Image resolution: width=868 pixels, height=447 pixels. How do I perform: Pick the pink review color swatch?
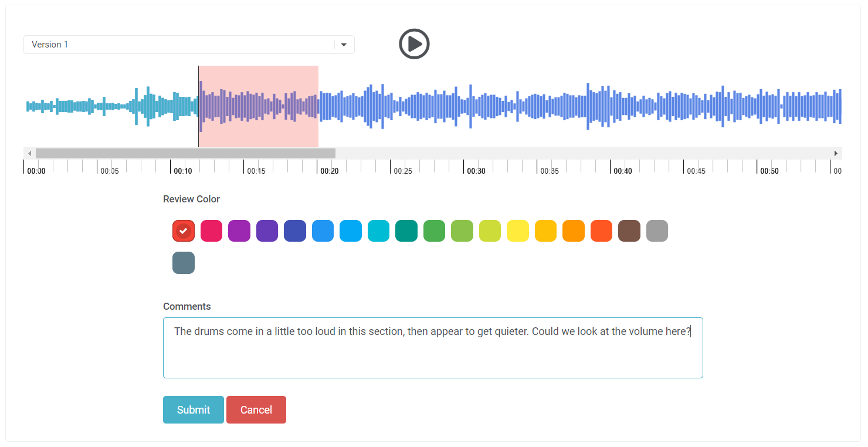(x=211, y=231)
